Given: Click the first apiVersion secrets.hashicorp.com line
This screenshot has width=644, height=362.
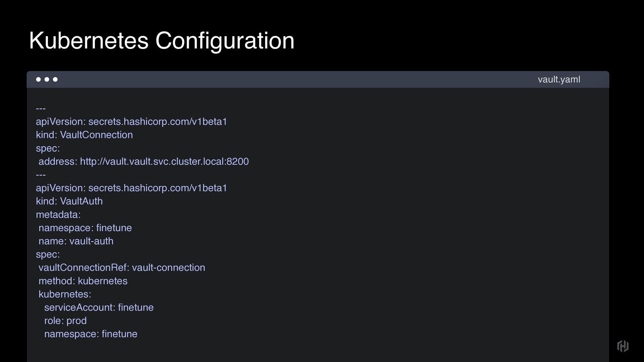Looking at the screenshot, I should point(131,122).
